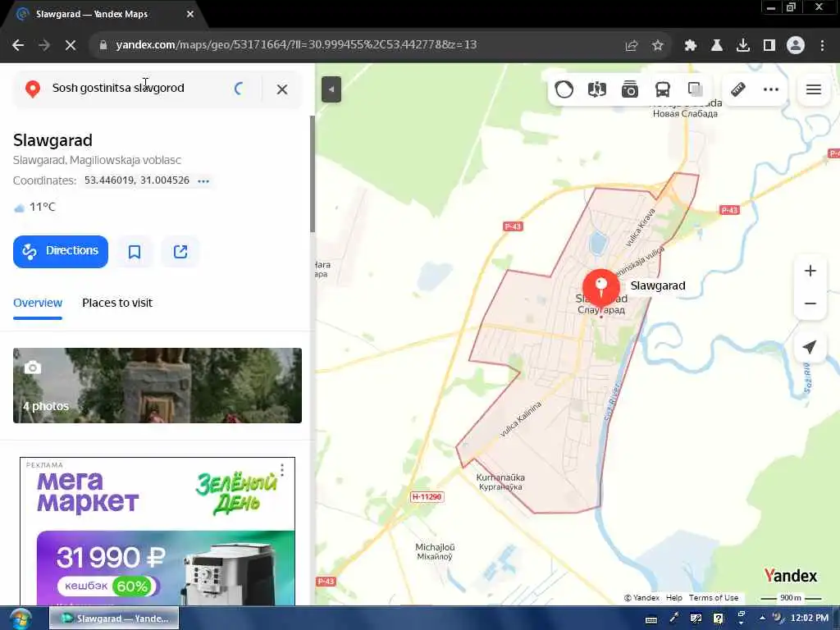840x630 pixels.
Task: Click sidebar vertical scrollbar
Action: click(313, 174)
